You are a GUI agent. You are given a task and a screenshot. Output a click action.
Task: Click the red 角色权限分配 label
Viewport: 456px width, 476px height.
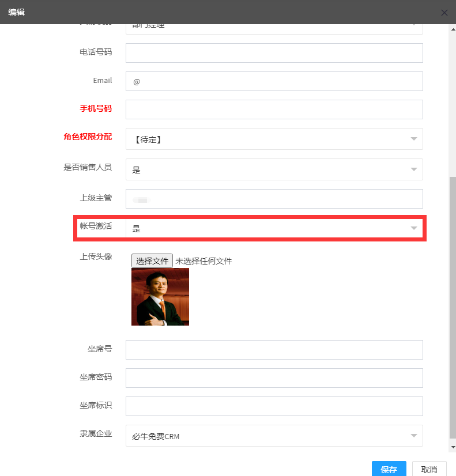pos(88,137)
